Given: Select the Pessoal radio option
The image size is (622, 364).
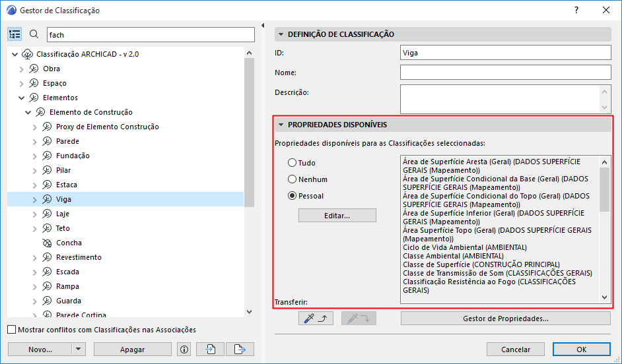Looking at the screenshot, I should pos(293,196).
